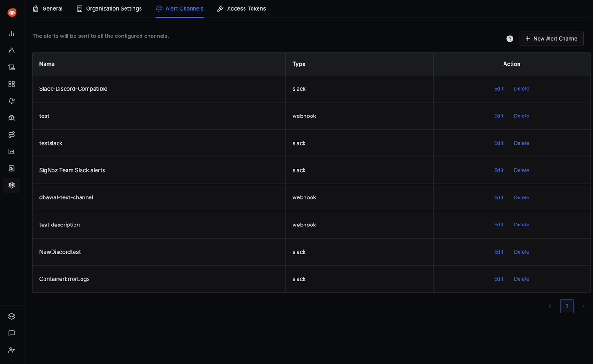Screen dimensions: 593x364
Task: Delete the test description channel
Action: pos(522,225)
